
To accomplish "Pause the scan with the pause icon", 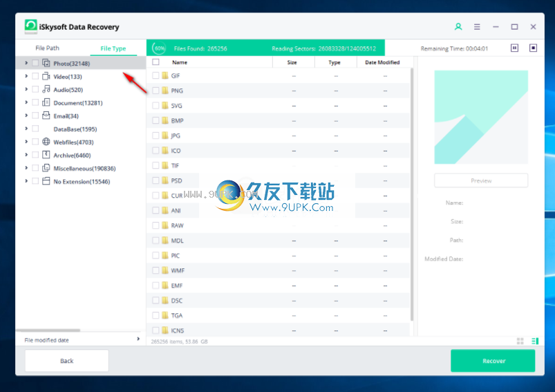I will coord(514,48).
